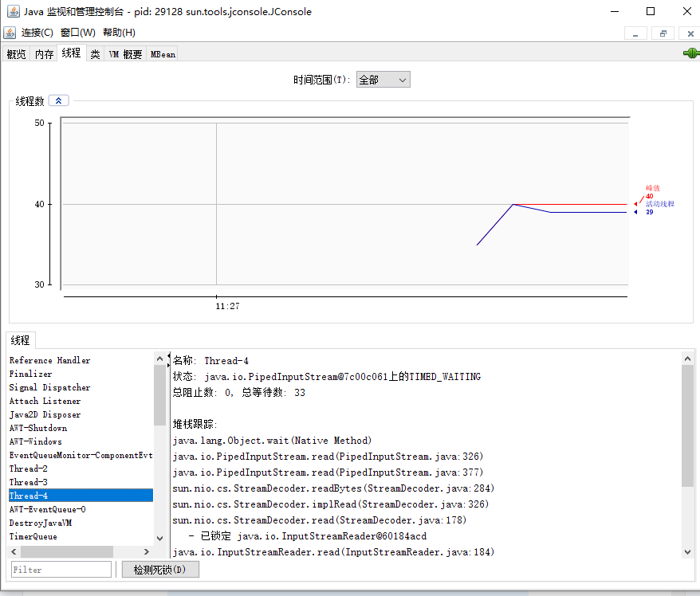
Task: Select DestroyJavaVM thread
Action: pyautogui.click(x=81, y=523)
